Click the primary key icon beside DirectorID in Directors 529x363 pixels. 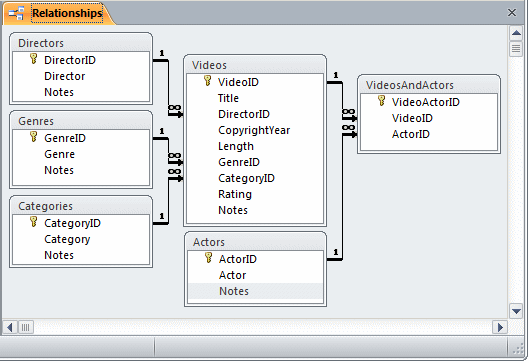pos(33,59)
